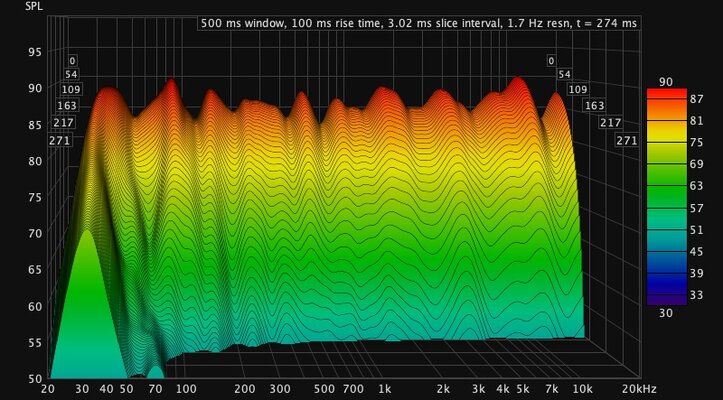Click the 100 Hz frequency axis label
The image size is (723, 400).
(186, 389)
